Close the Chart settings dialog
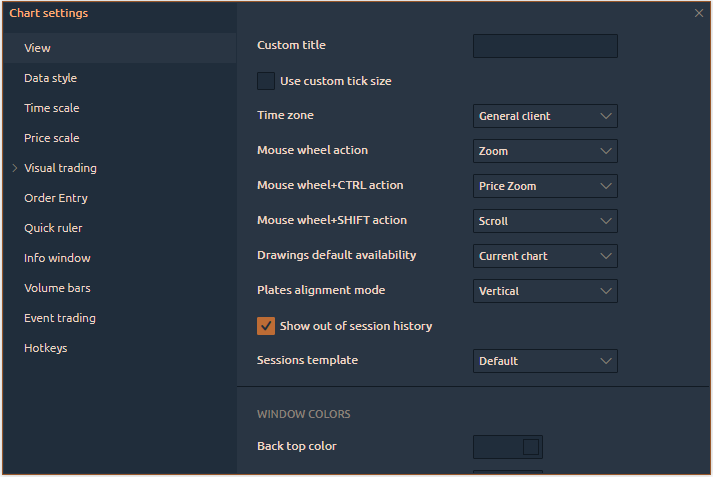Screen dimensions: 713x477 [x=698, y=13]
